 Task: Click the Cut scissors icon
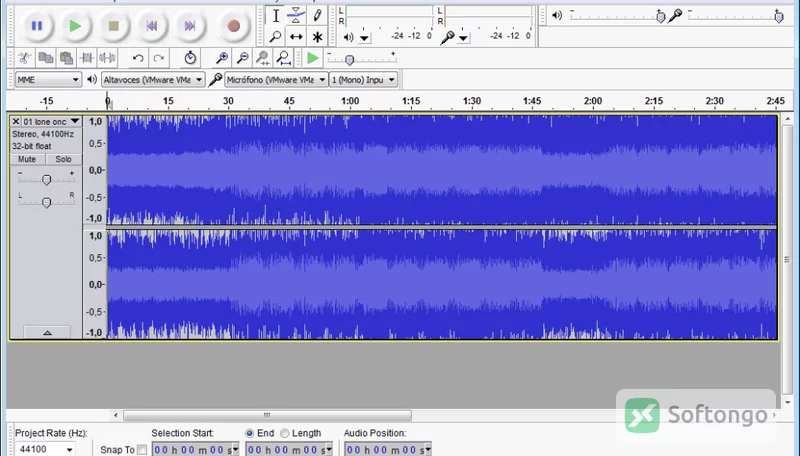tap(24, 58)
